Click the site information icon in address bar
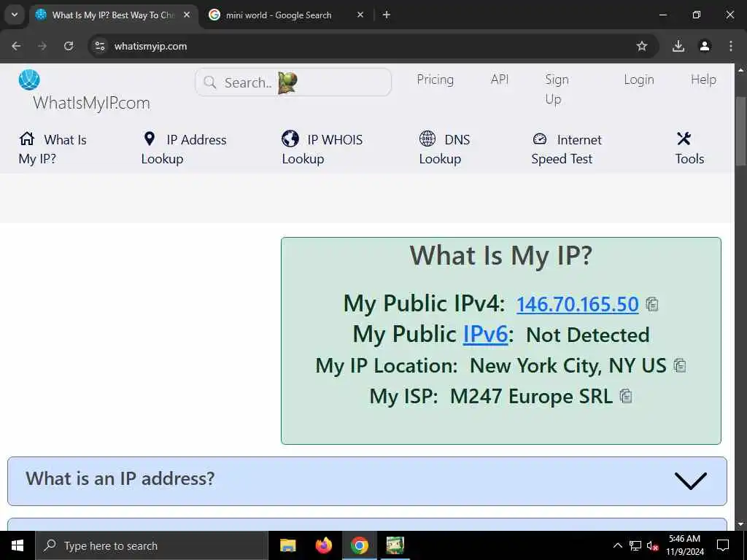Screen dimensions: 747x560 click(x=99, y=46)
